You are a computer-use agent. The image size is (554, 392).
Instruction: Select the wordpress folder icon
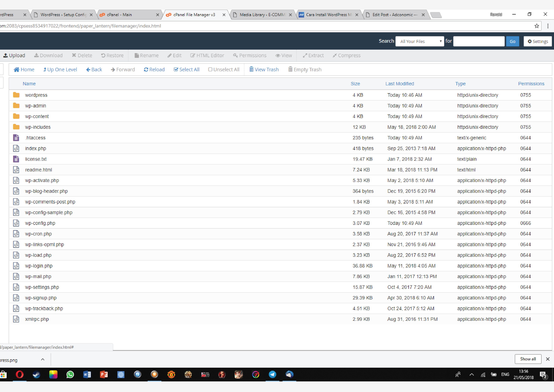pyautogui.click(x=16, y=95)
